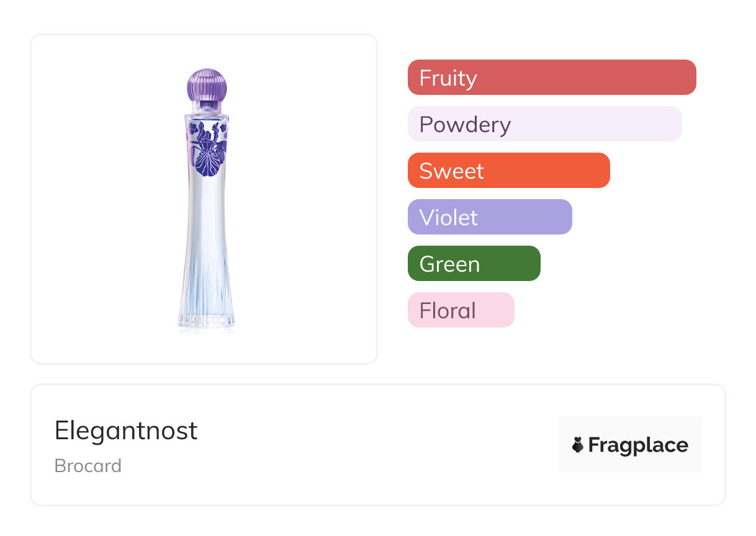
Task: Open the Elegantnost perfume title
Action: pos(126,431)
